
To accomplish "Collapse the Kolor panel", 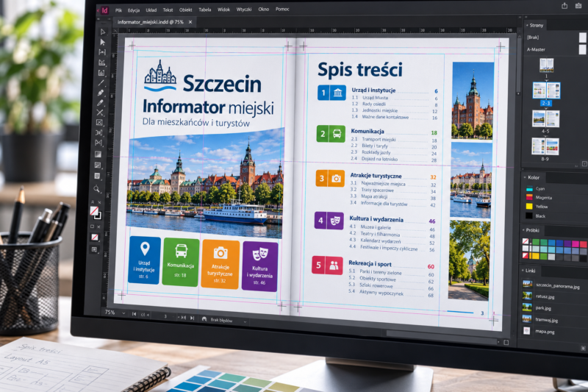I will click(525, 177).
